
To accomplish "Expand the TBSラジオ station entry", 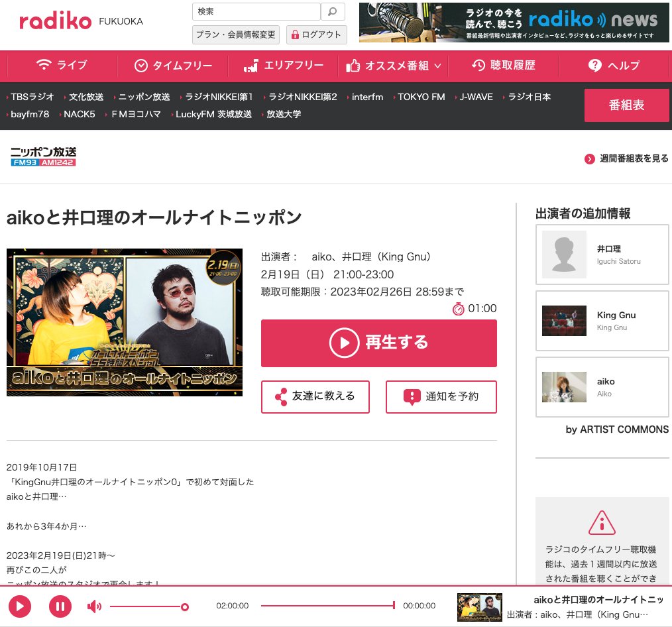I will coord(29,96).
